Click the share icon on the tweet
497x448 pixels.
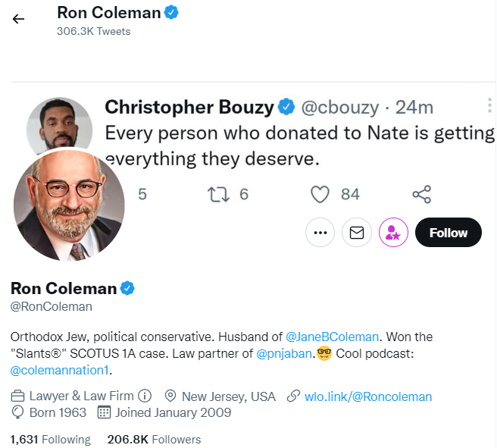(421, 194)
